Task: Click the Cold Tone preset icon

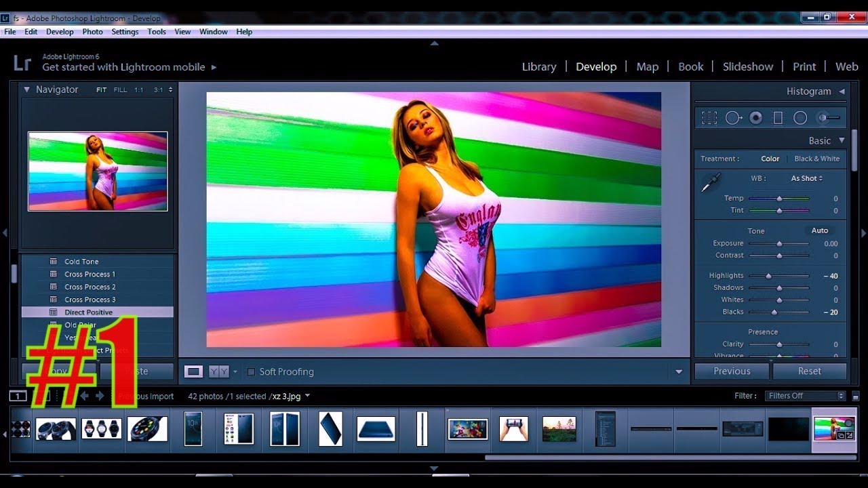Action: tap(53, 262)
